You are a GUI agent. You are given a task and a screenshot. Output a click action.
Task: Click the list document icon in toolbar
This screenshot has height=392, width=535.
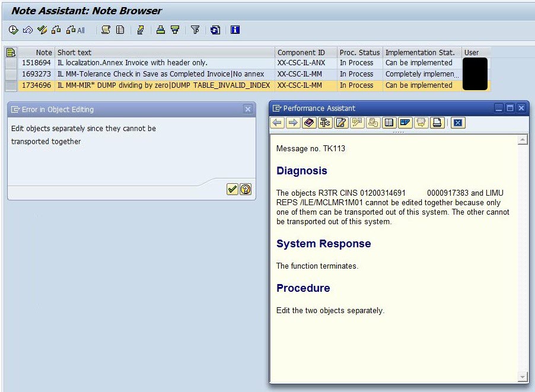pos(120,30)
